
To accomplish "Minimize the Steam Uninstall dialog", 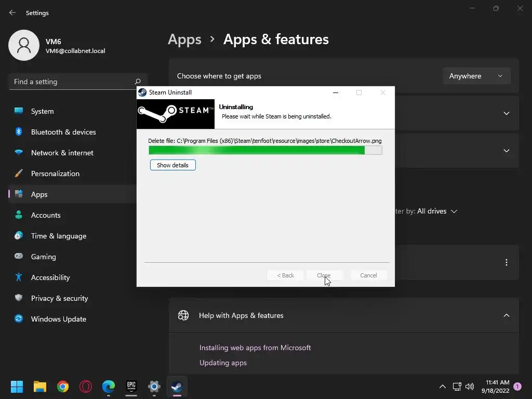I will click(x=336, y=92).
